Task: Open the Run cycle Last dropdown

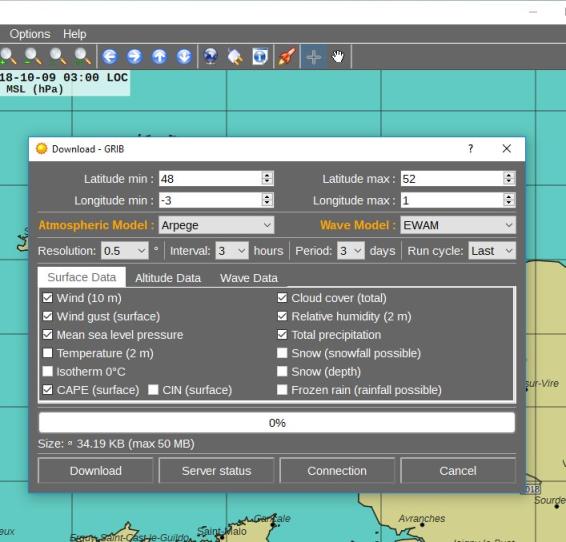Action: click(492, 251)
